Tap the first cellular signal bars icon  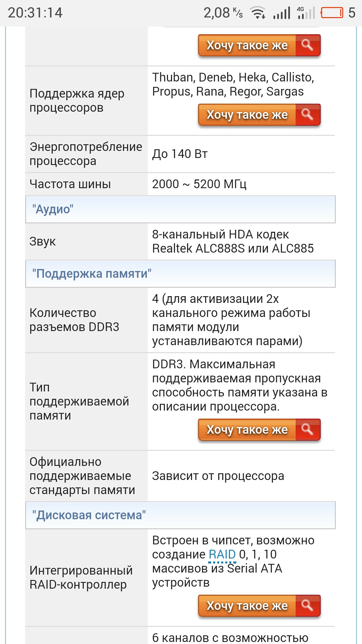point(282,13)
